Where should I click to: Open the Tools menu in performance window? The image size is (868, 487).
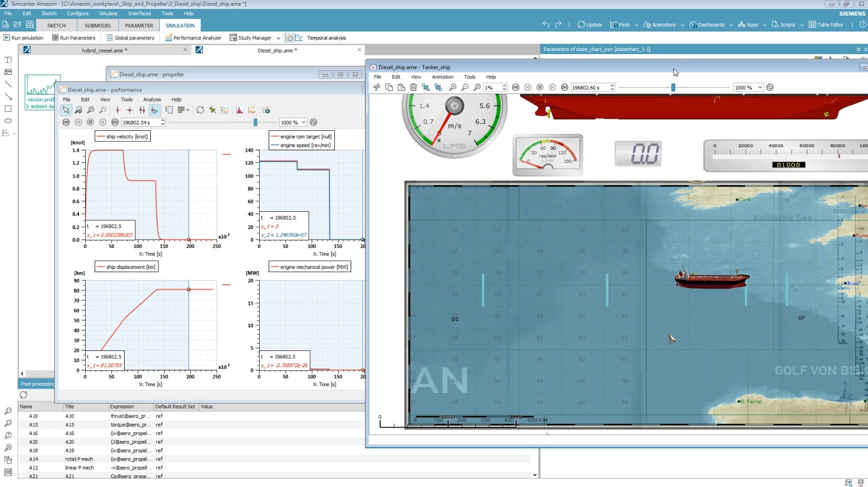tap(127, 99)
